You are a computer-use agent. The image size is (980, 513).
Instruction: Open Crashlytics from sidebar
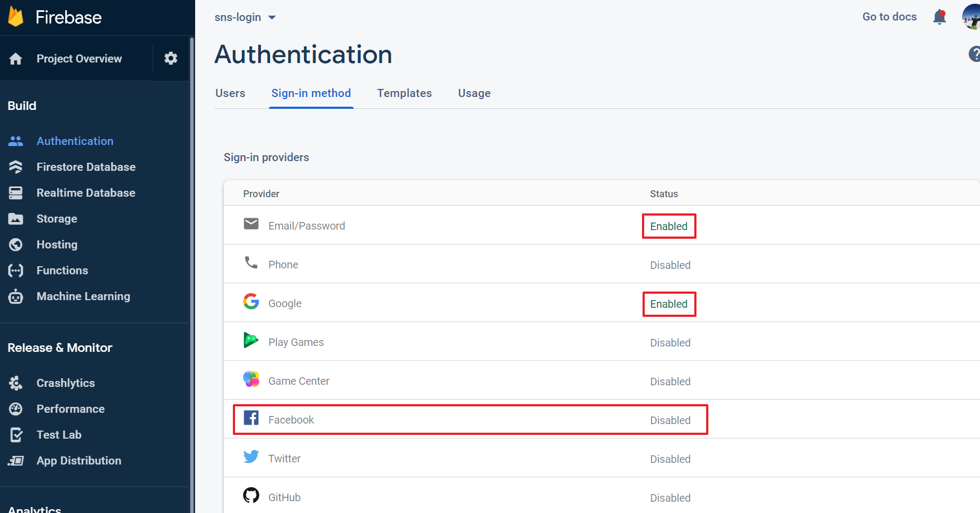[x=65, y=383]
